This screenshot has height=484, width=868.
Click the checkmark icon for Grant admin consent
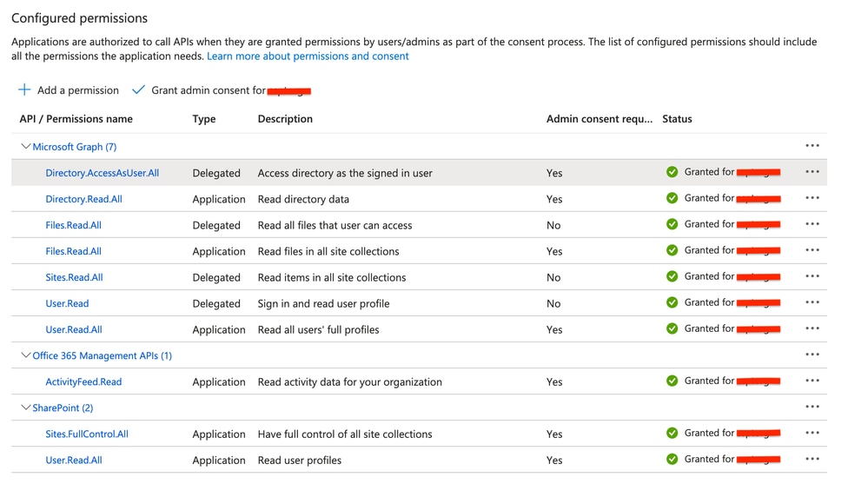coord(138,90)
